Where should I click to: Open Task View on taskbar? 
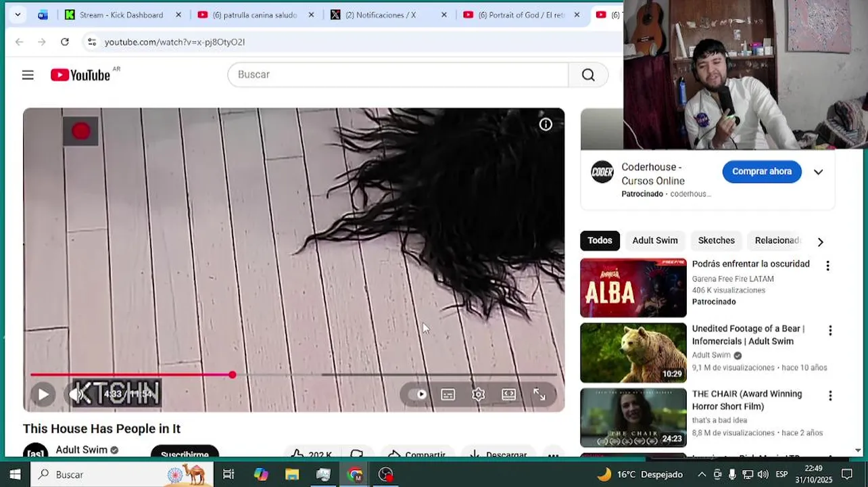coord(228,474)
